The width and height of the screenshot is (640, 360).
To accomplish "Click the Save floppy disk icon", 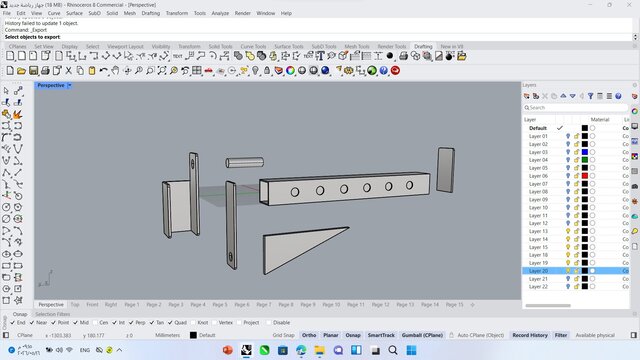I will pyautogui.click(x=33, y=71).
